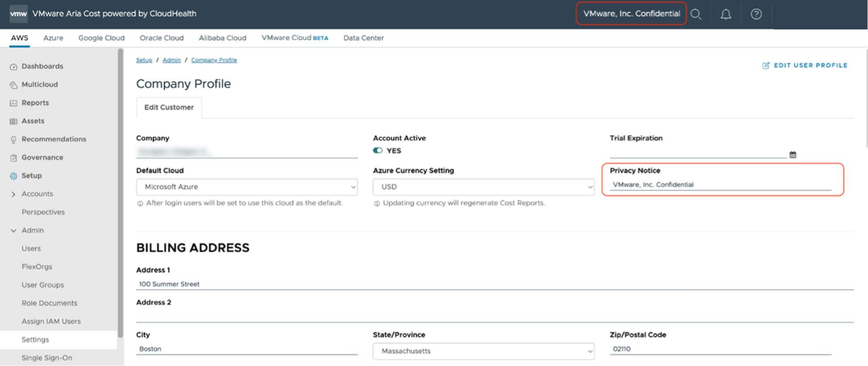Click the VMware, Inc. Confidential header notice
Image resolution: width=868 pixels, height=366 pixels.
pyautogui.click(x=632, y=14)
